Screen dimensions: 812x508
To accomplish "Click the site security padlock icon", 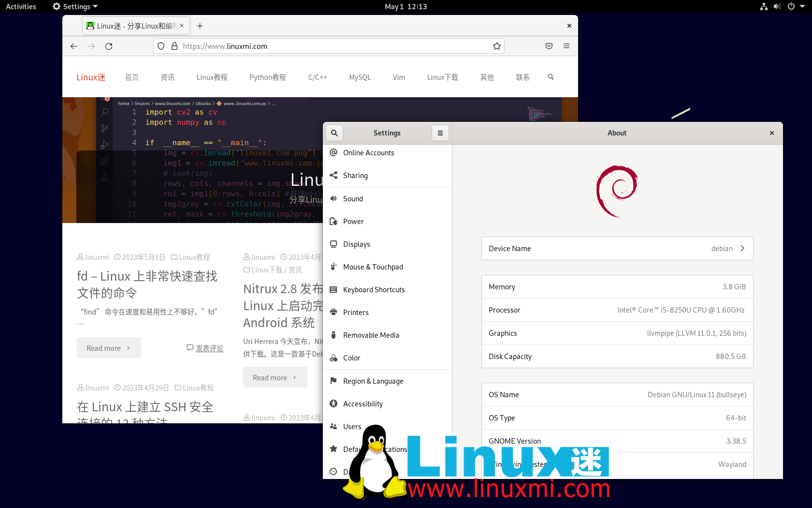I will click(174, 46).
